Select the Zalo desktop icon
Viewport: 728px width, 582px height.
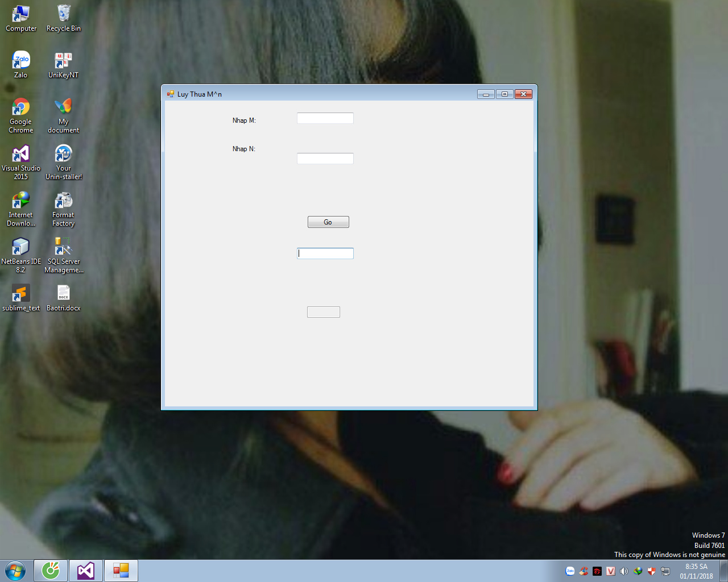tap(21, 61)
